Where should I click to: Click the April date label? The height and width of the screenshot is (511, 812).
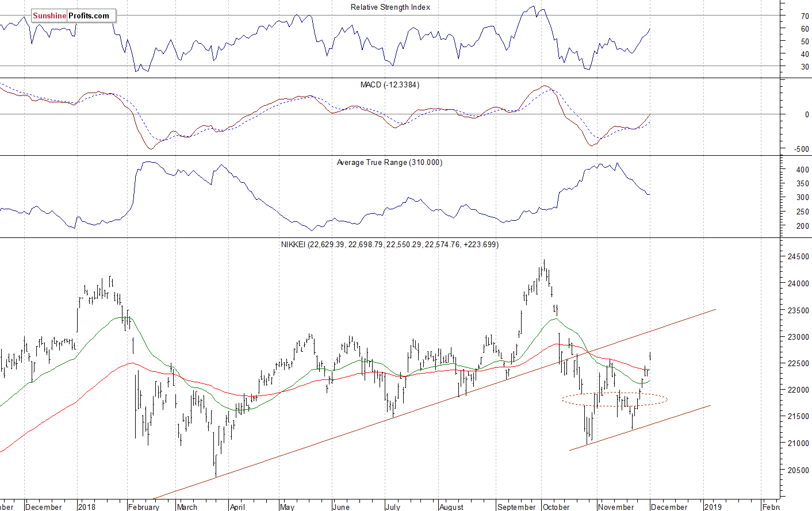tap(238, 507)
